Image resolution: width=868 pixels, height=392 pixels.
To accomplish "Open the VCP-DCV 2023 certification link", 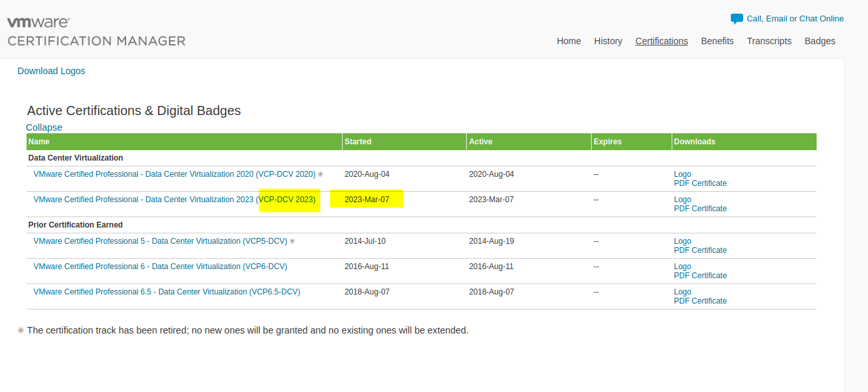I will click(174, 200).
